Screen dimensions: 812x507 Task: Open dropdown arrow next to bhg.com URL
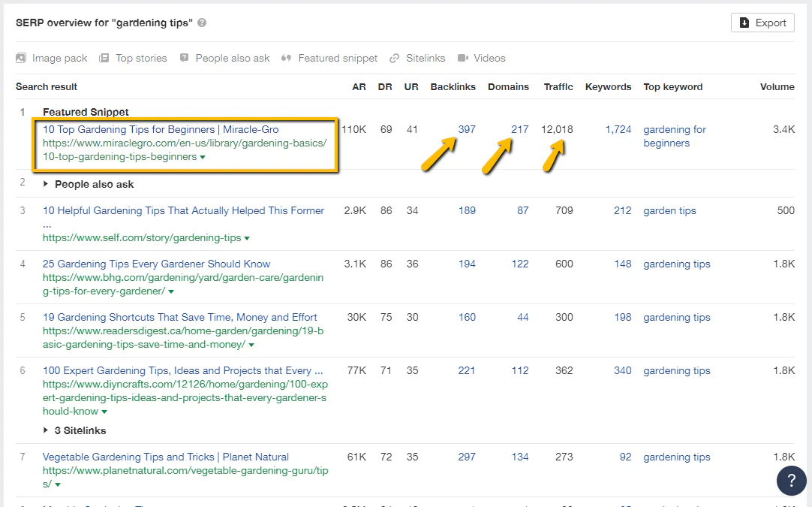(171, 292)
